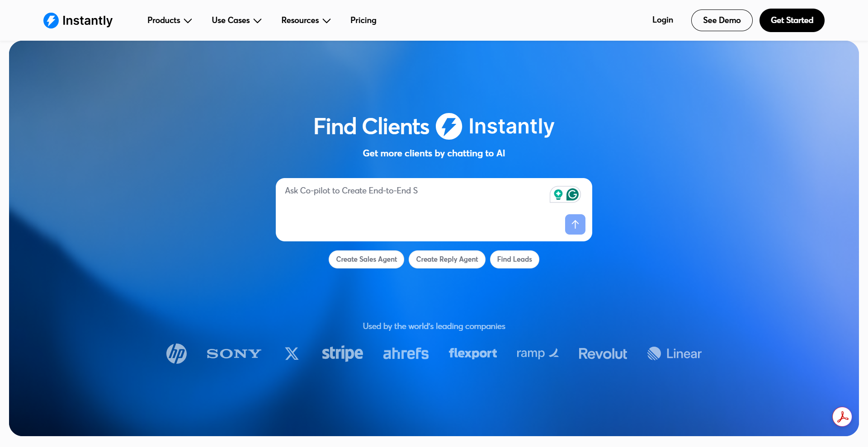Image resolution: width=868 pixels, height=447 pixels.
Task: Click the Stripe logo
Action: [x=342, y=353]
